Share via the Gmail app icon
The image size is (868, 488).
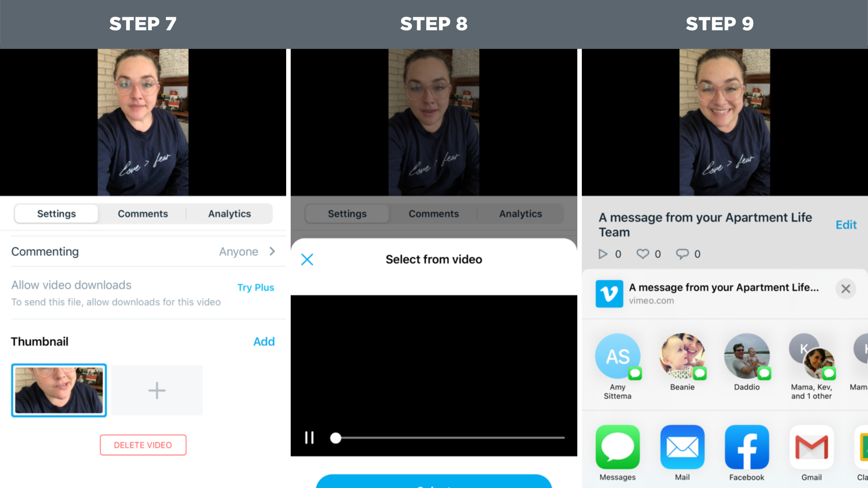pos(811,447)
